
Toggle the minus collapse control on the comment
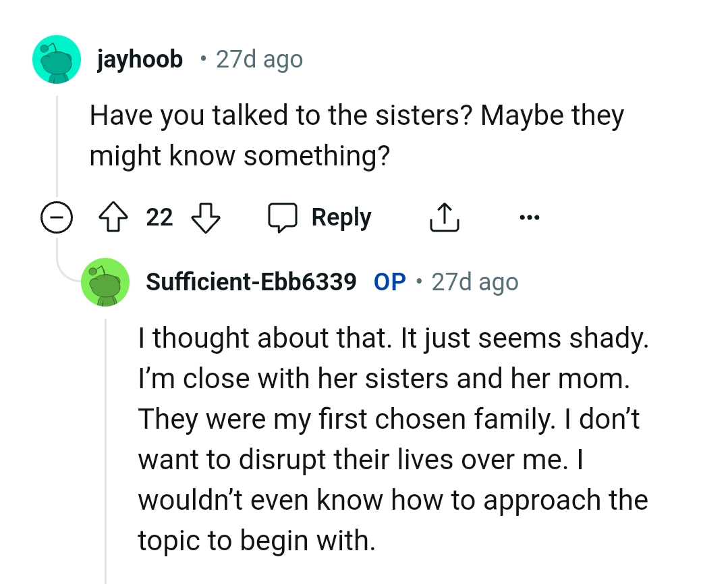57,217
